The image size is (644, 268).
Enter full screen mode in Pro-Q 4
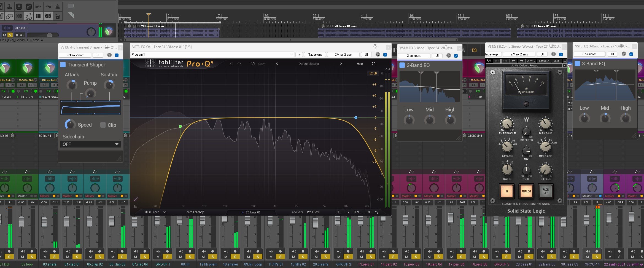[374, 64]
